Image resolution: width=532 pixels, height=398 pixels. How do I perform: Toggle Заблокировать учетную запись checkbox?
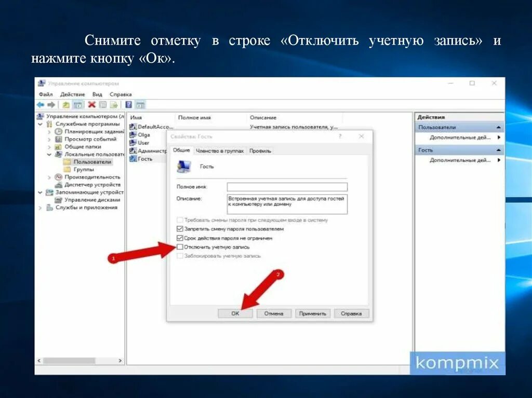point(180,256)
